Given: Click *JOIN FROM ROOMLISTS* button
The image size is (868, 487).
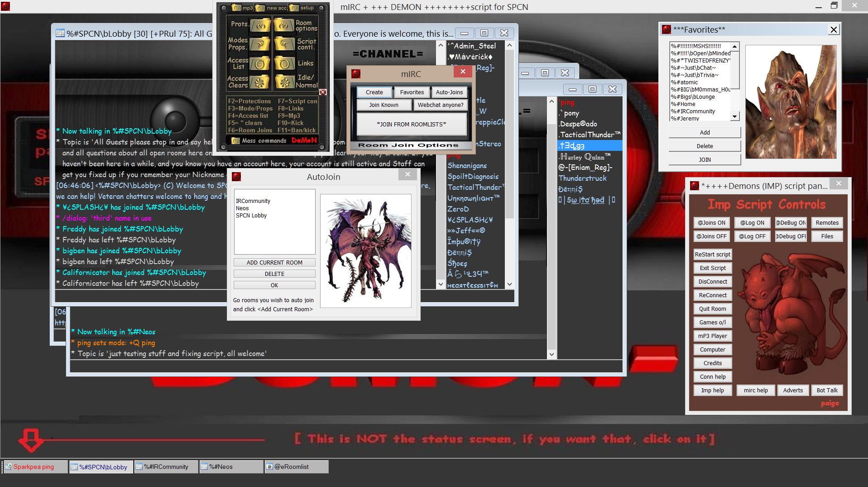Looking at the screenshot, I should (412, 124).
